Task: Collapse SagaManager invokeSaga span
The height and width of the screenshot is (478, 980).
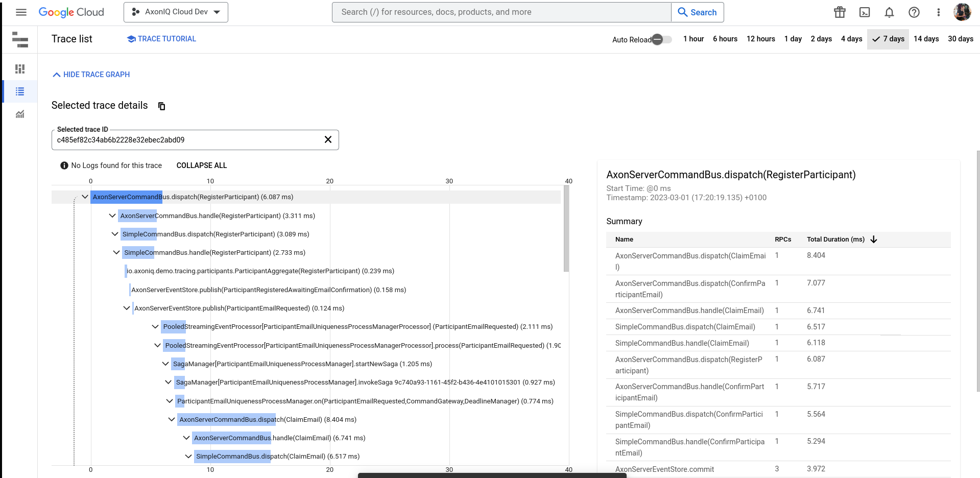Action: point(169,382)
